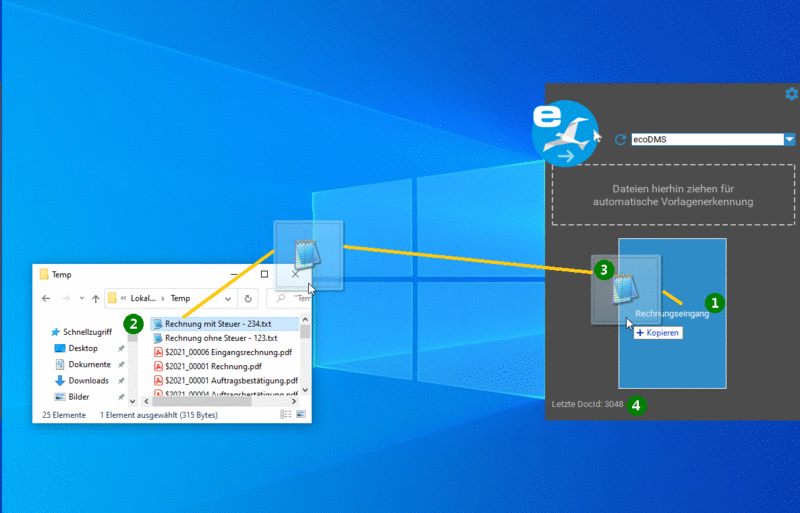
Task: Click the 'Dateien hierhin ziehen' drop zone
Action: coord(673,195)
